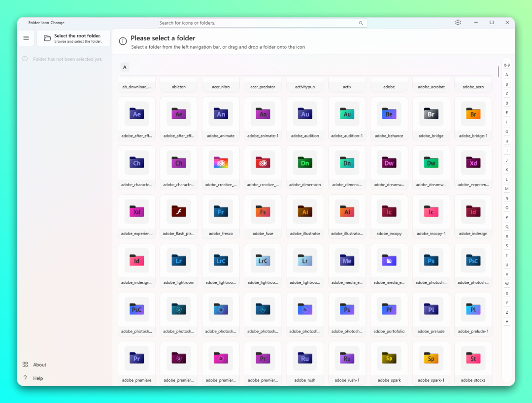Image resolution: width=532 pixels, height=403 pixels.
Task: Jump to letter M in index
Action: click(507, 189)
